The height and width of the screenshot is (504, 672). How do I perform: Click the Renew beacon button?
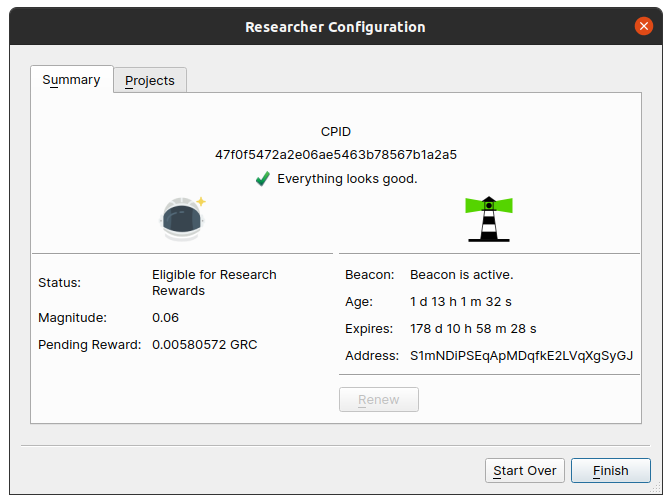click(x=379, y=399)
